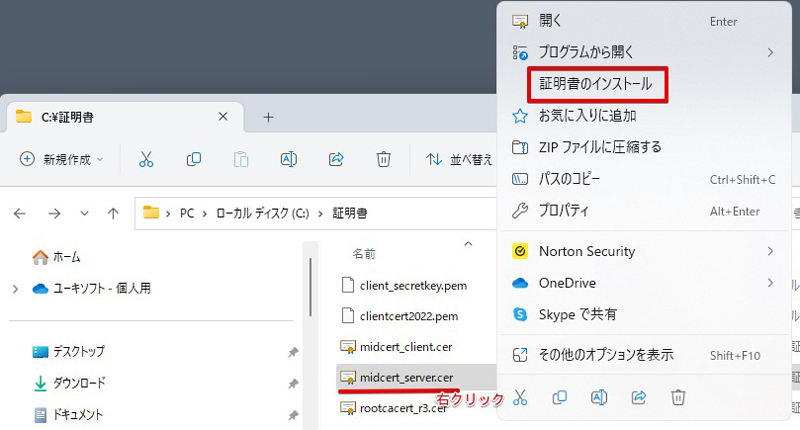This screenshot has width=800, height=430.
Task: Expand arrow next to プログラムから開く
Action: tap(770, 52)
